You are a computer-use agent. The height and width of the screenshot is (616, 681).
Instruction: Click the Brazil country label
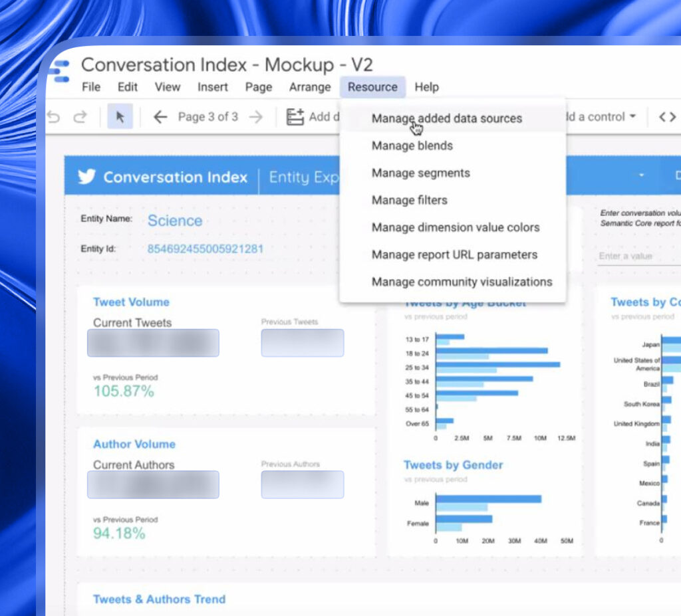652,384
